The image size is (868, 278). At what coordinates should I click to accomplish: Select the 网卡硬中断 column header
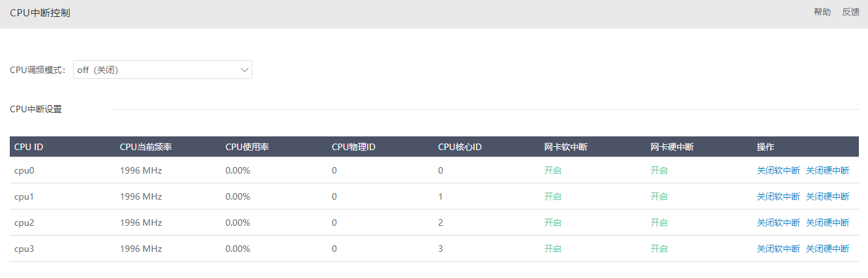672,147
